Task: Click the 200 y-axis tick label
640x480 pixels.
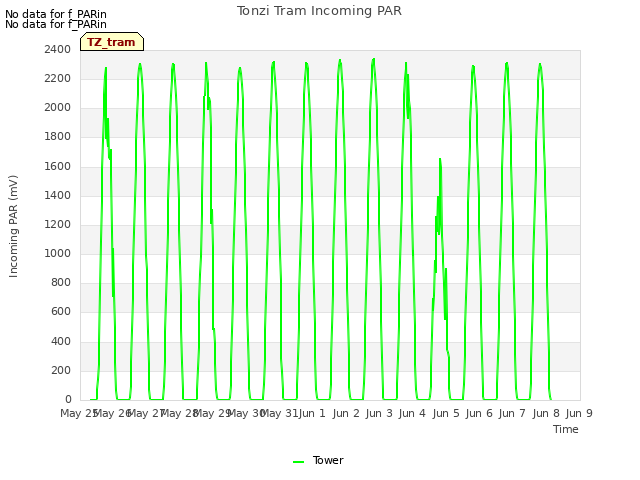Action: coord(61,371)
